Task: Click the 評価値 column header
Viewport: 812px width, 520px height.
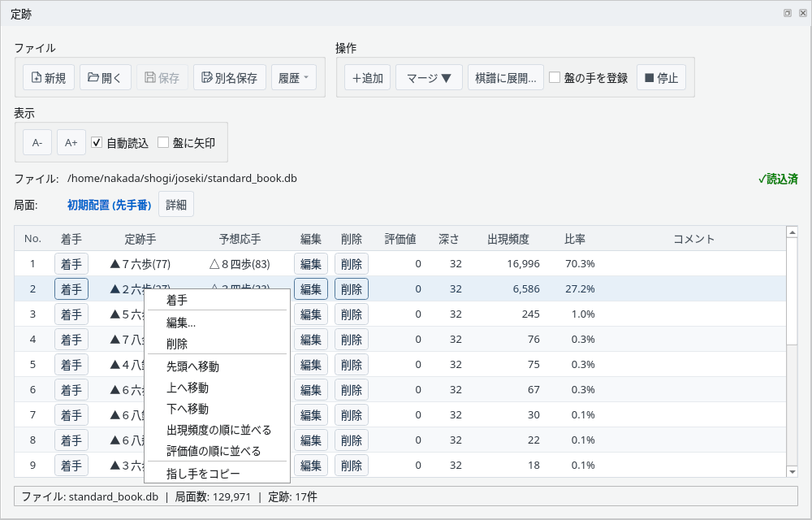Action: 400,239
